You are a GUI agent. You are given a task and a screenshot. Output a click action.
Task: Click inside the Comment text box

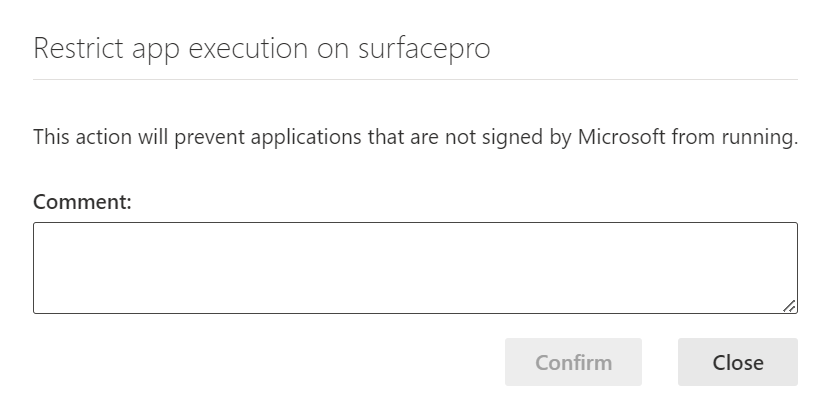[415, 268]
